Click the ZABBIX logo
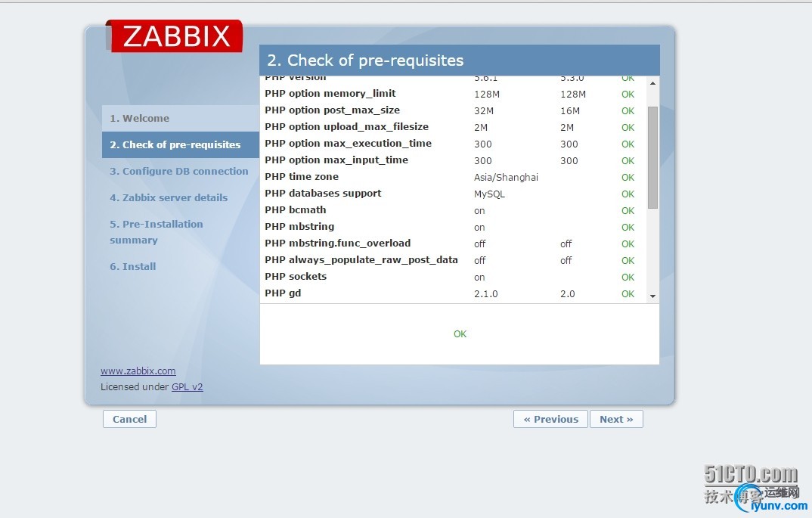The width and height of the screenshot is (812, 518). point(175,36)
